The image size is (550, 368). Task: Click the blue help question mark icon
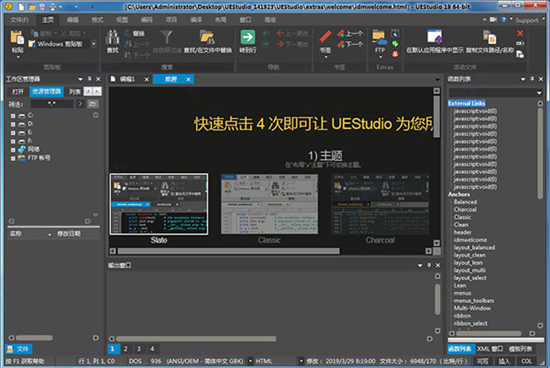(x=503, y=20)
